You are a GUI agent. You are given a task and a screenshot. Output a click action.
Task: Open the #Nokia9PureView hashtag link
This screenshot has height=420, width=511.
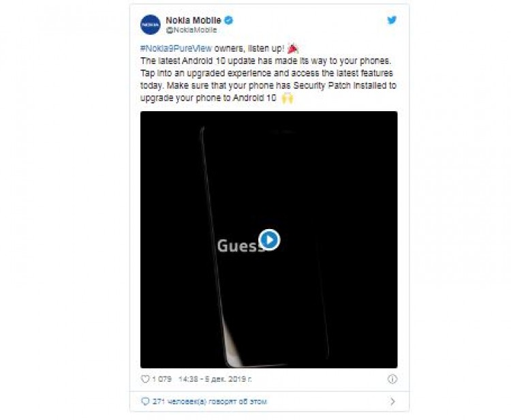176,48
